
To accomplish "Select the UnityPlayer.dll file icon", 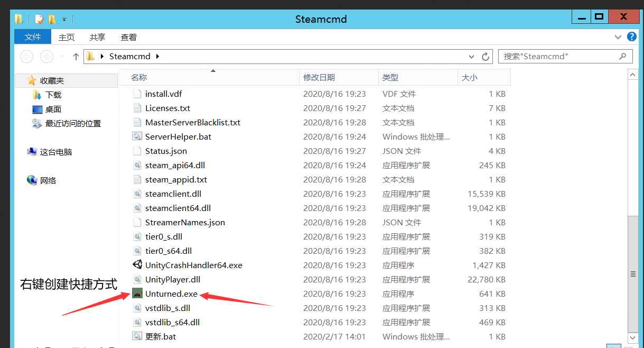I will pyautogui.click(x=137, y=280).
